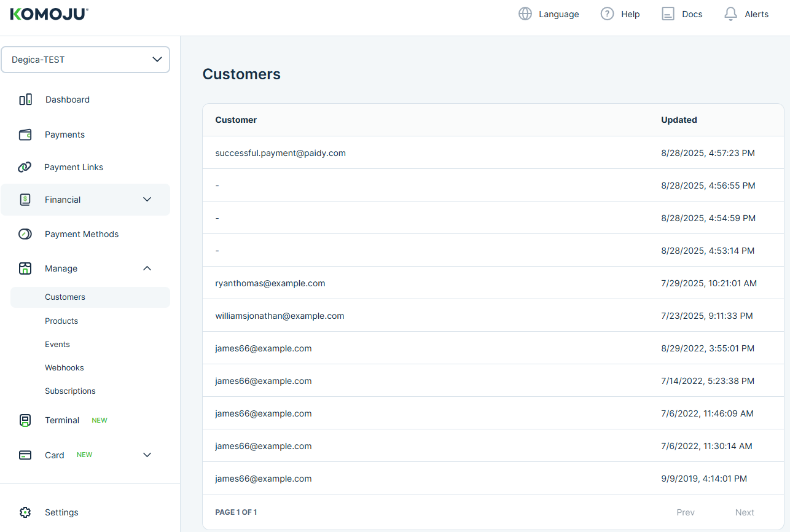
Task: Collapse the Manage section chevron
Action: tap(147, 268)
